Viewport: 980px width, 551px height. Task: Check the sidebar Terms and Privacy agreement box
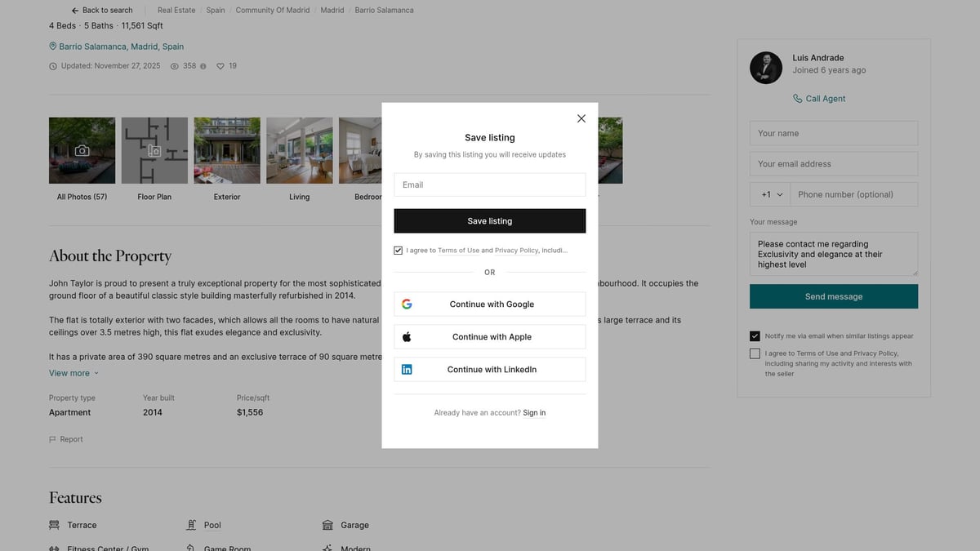tap(755, 353)
